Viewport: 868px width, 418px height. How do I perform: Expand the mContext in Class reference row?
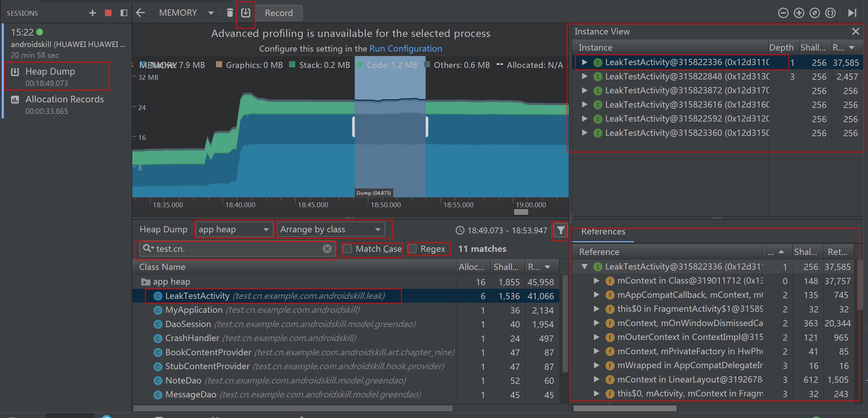(597, 281)
